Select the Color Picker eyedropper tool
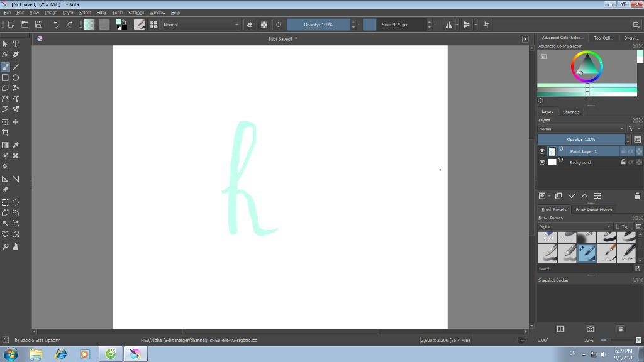Viewport: 644px width, 362px height. click(x=16, y=145)
